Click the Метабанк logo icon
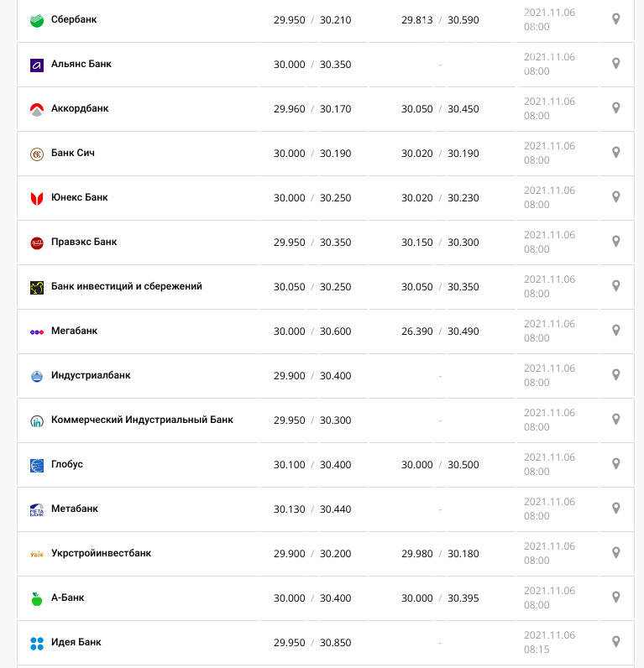This screenshot has width=644, height=668. (37, 510)
